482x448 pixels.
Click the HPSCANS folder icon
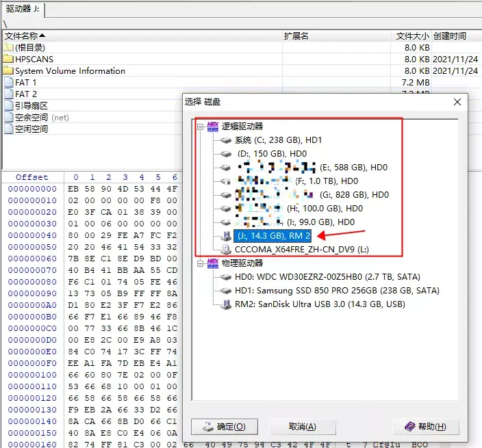tap(9, 59)
